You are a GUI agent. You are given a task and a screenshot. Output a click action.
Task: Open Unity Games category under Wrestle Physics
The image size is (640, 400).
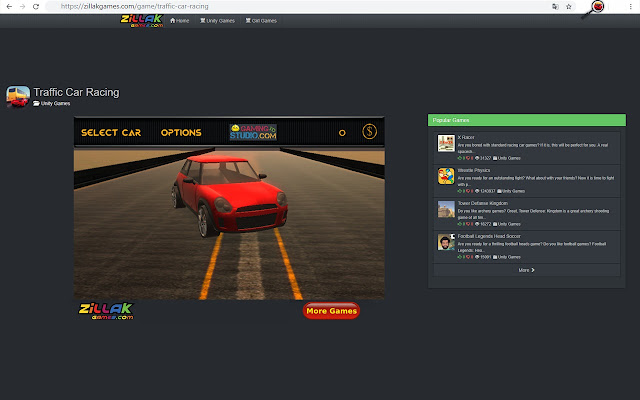[511, 191]
